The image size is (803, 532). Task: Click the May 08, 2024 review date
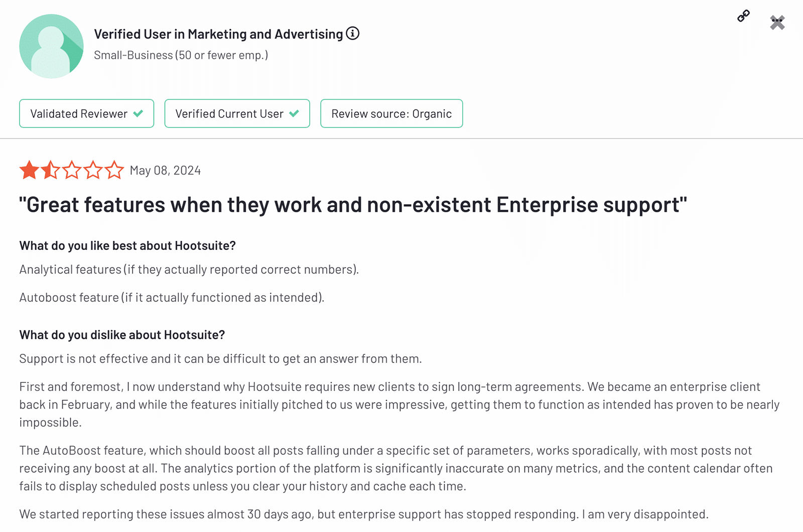coord(165,171)
